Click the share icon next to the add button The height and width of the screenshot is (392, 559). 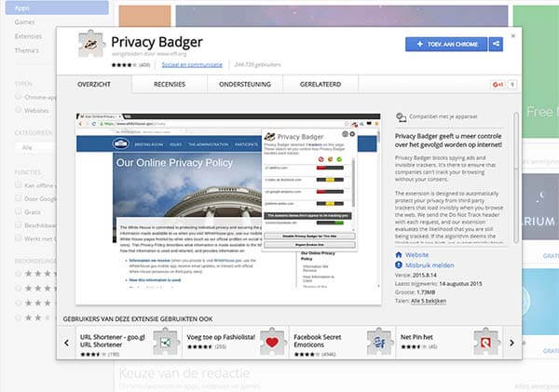496,44
